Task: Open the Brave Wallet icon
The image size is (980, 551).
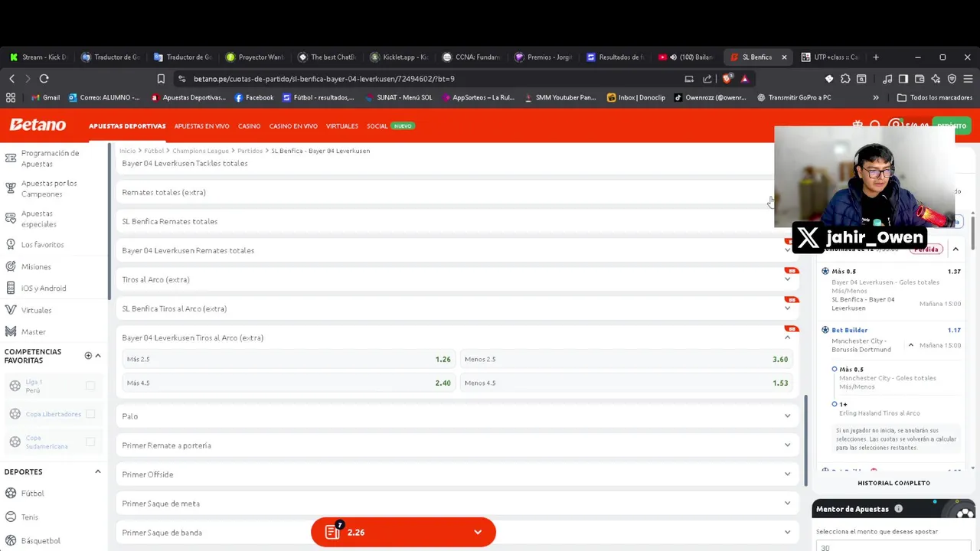Action: pos(920,78)
